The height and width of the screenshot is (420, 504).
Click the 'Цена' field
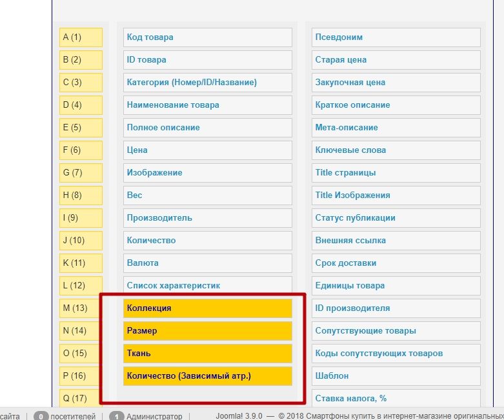point(208,150)
